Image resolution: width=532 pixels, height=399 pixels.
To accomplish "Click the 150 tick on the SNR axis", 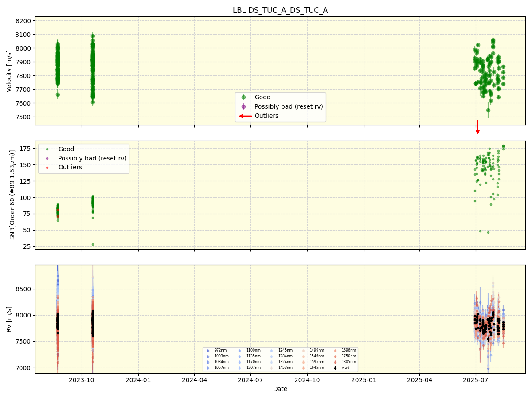I will pyautogui.click(x=25, y=165).
